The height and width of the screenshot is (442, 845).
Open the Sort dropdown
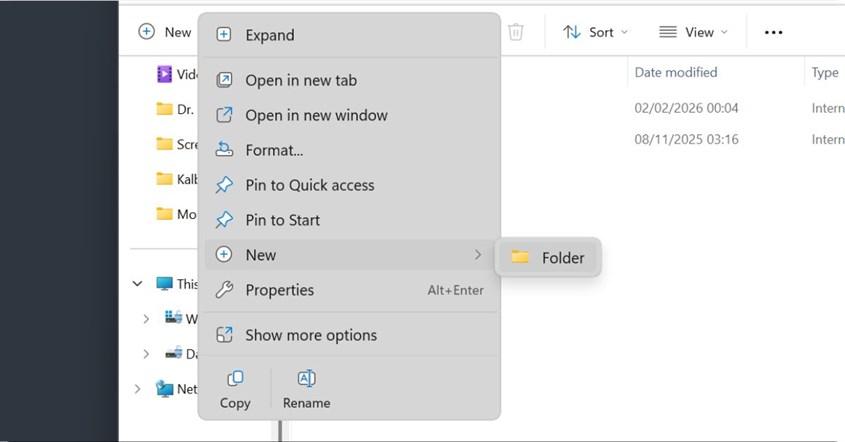[x=595, y=32]
